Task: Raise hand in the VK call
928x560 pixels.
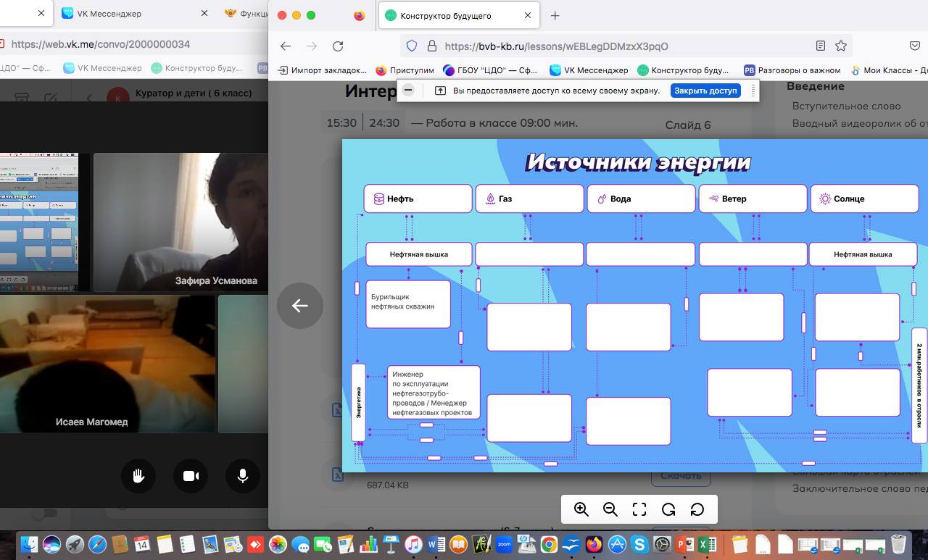Action: pos(138,476)
